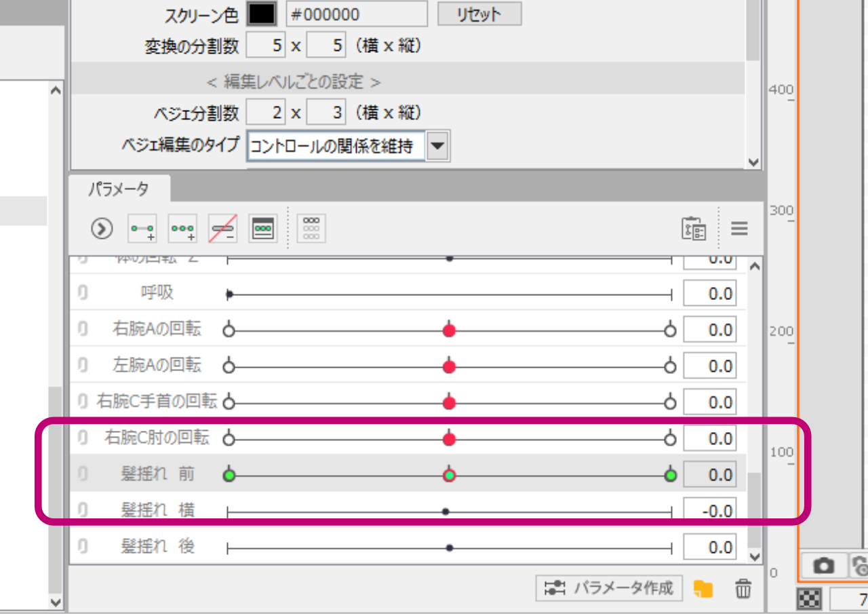Image resolution: width=868 pixels, height=614 pixels.
Task: Click the #000000 color code field
Action: [357, 14]
